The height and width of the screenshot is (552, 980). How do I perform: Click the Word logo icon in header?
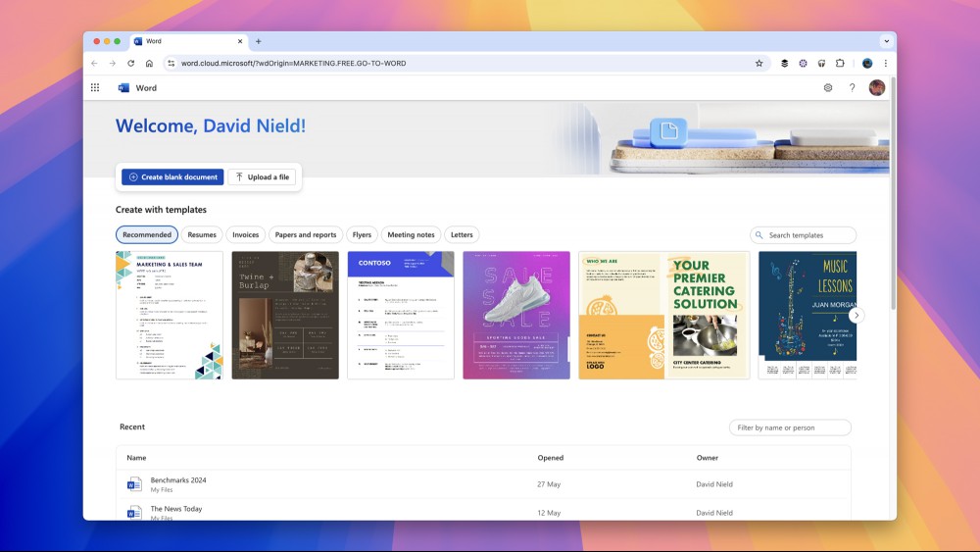[x=123, y=87]
